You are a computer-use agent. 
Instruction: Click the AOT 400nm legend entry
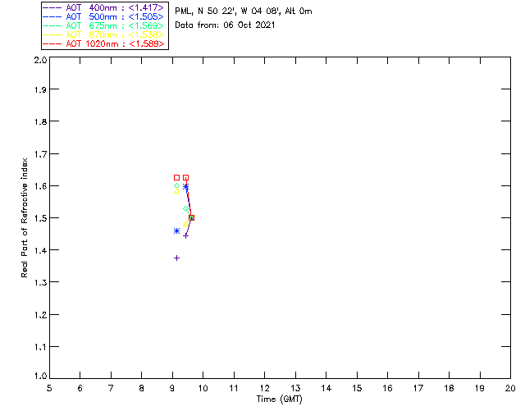pos(103,7)
